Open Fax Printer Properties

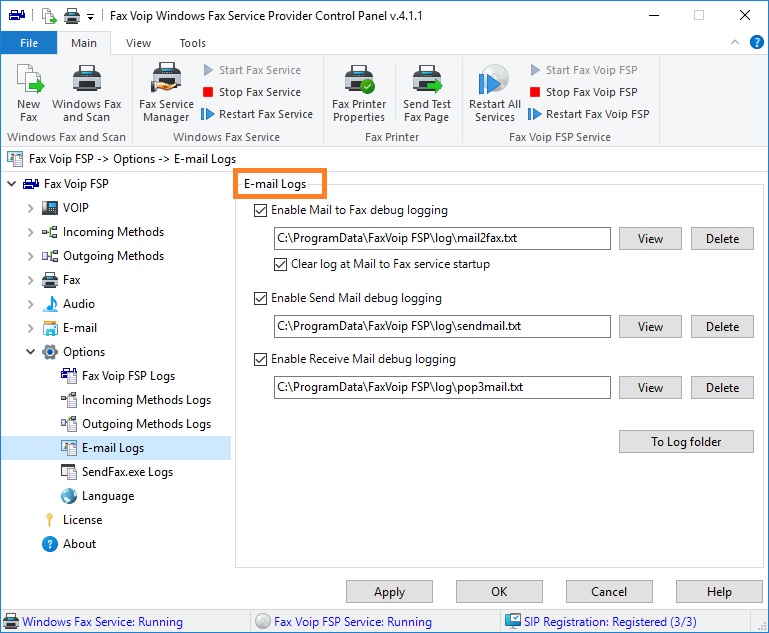pyautogui.click(x=359, y=93)
